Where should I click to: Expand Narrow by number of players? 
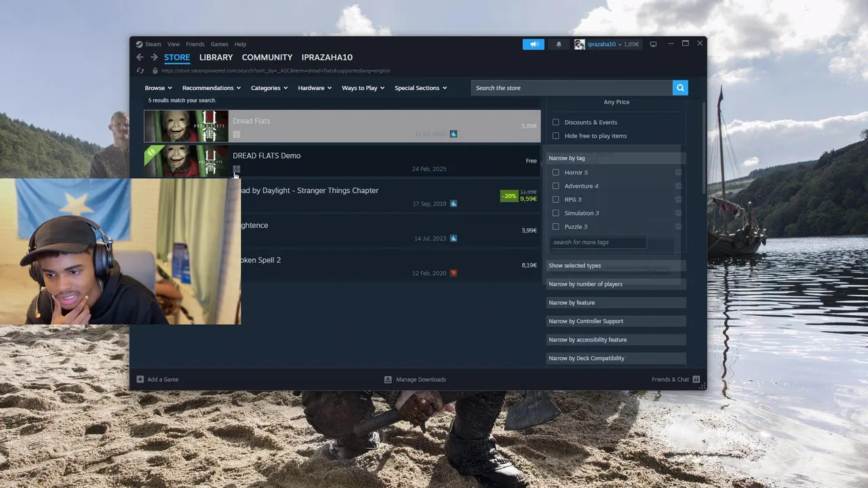click(616, 284)
